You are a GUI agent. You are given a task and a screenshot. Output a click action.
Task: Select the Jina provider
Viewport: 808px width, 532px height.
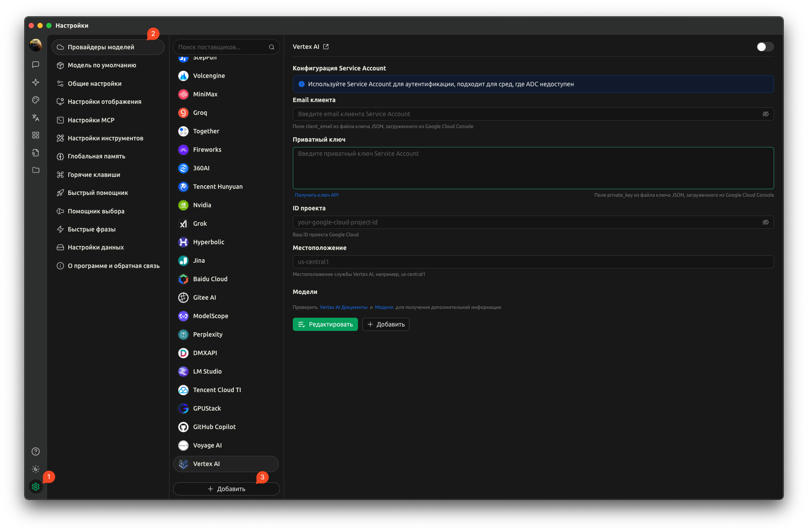point(226,260)
